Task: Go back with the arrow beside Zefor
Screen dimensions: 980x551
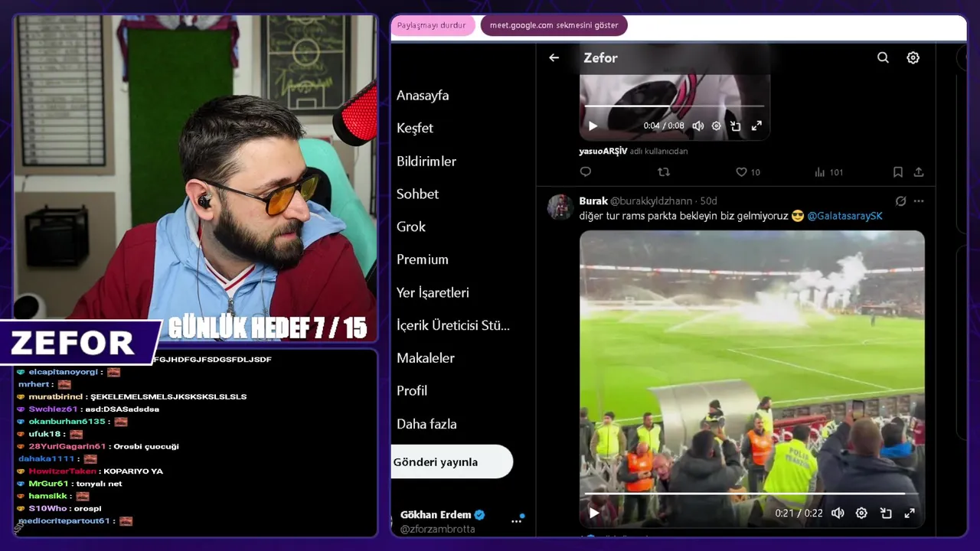Action: click(x=554, y=57)
